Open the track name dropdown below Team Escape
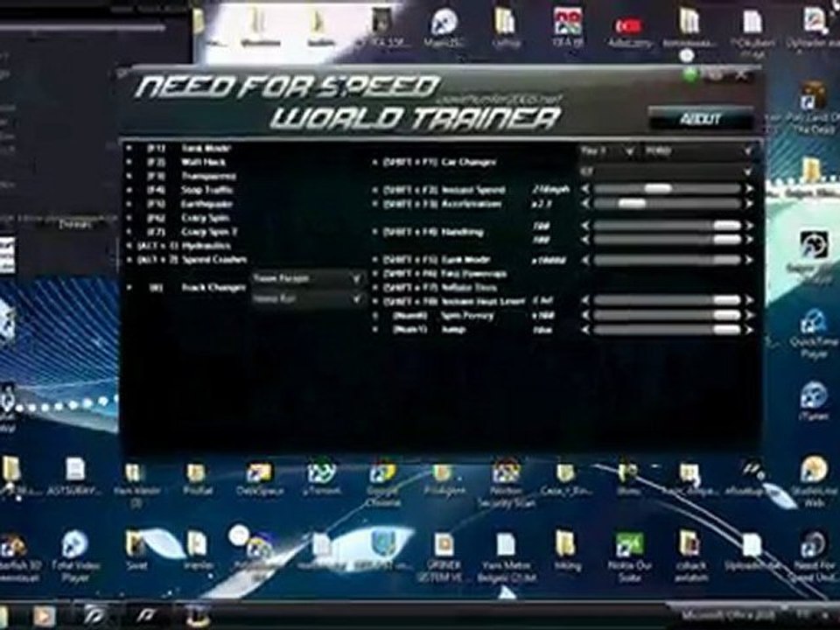 307,299
